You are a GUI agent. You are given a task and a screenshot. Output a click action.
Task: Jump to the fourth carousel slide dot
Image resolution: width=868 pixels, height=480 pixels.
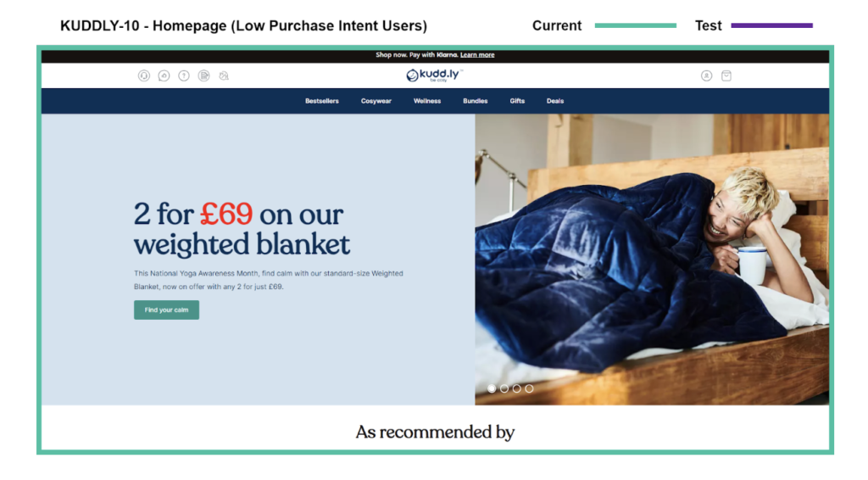(x=529, y=388)
